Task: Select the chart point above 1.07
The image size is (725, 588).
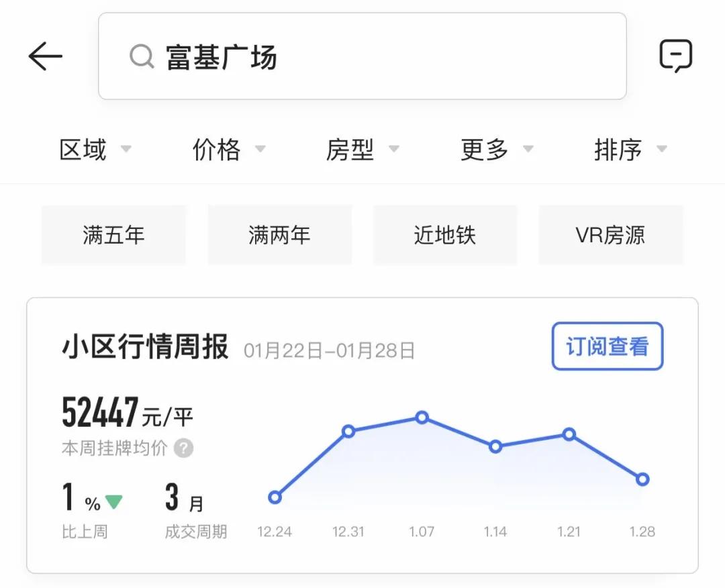Action: pos(422,418)
